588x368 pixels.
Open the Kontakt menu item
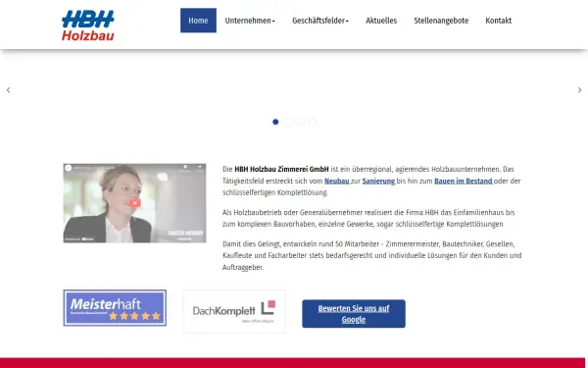[x=499, y=21]
